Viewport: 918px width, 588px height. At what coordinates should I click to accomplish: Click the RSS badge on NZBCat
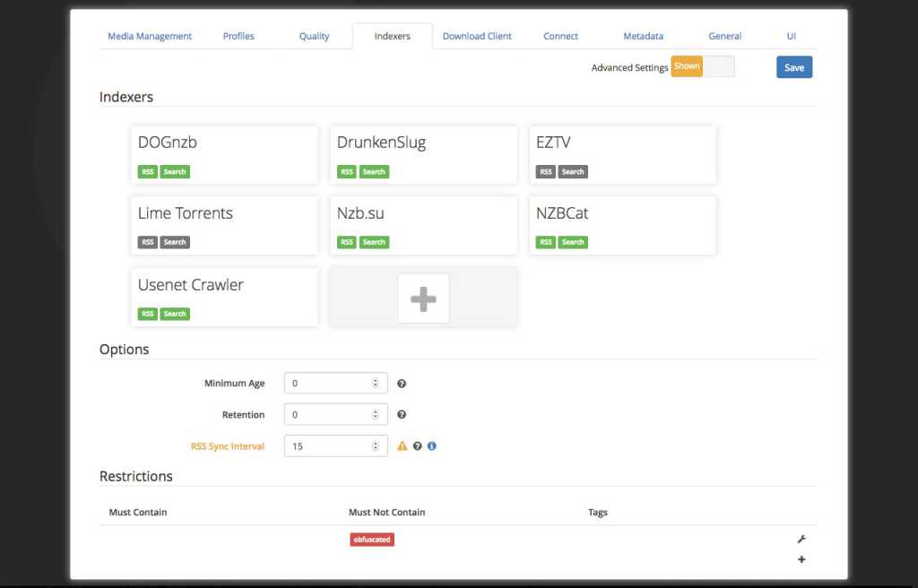tap(546, 242)
